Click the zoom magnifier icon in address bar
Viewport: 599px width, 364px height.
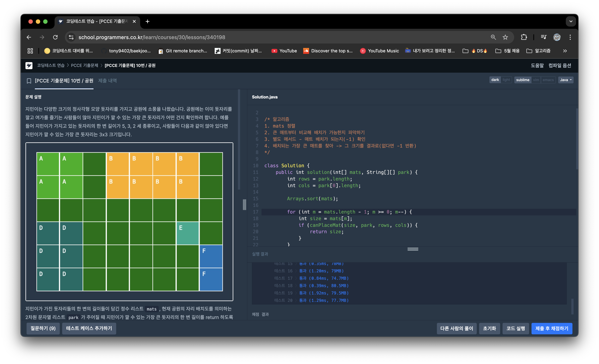point(493,37)
